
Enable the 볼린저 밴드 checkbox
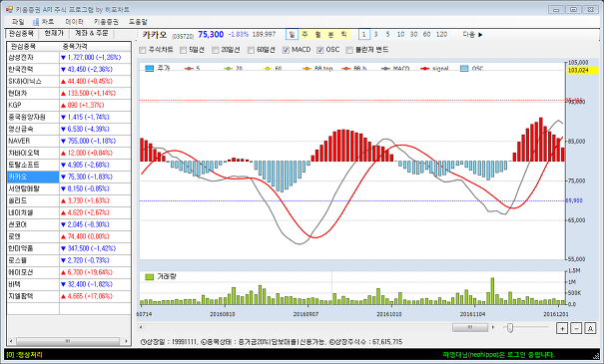349,50
